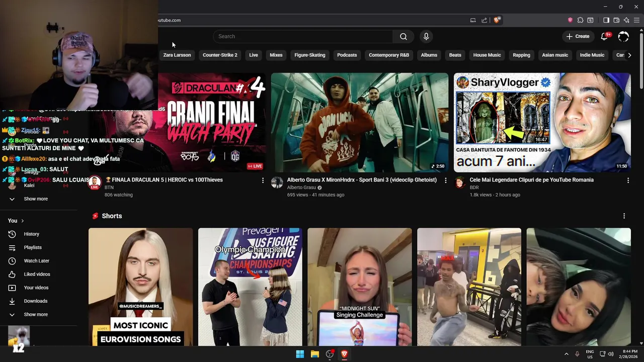Show more category chips with right arrow

[x=629, y=55]
